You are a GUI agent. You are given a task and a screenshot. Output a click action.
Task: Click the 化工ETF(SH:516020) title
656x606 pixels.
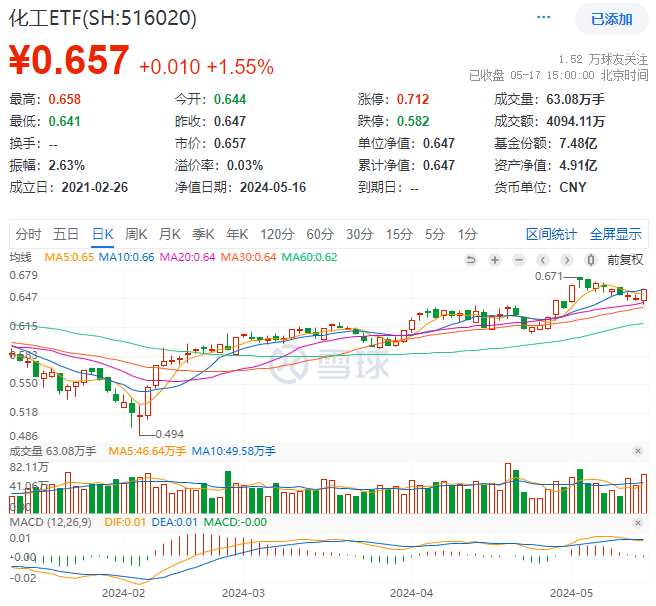tap(103, 18)
